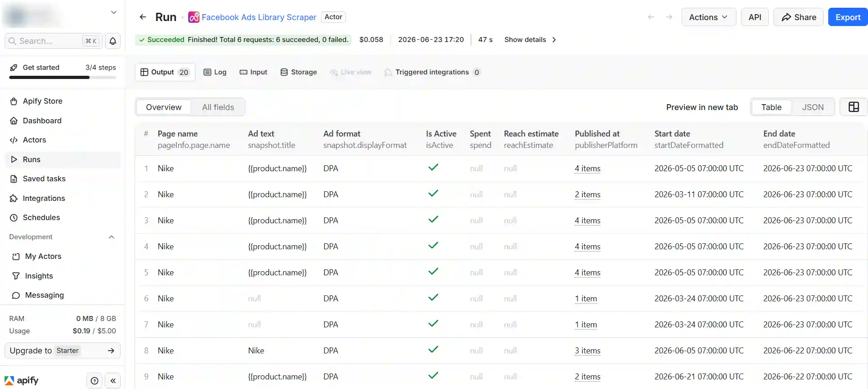Screen dimensions: 868x389
Task: Click the Export button
Action: (848, 17)
